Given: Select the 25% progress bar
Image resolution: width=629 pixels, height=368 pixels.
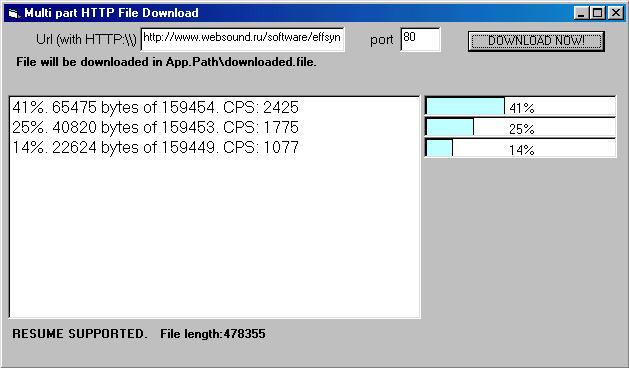Looking at the screenshot, I should [x=520, y=127].
